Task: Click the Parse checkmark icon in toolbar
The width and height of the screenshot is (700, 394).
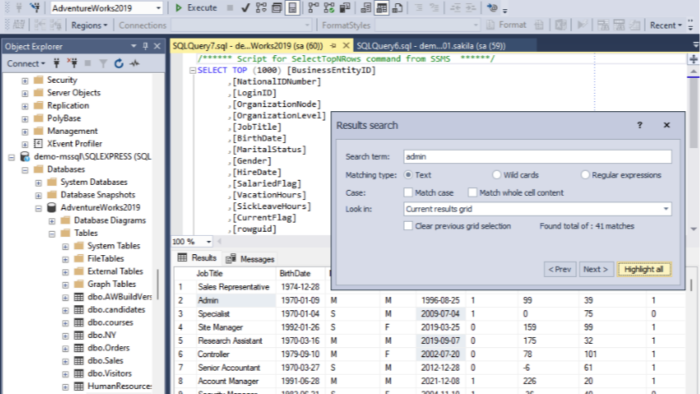Action: tap(245, 8)
